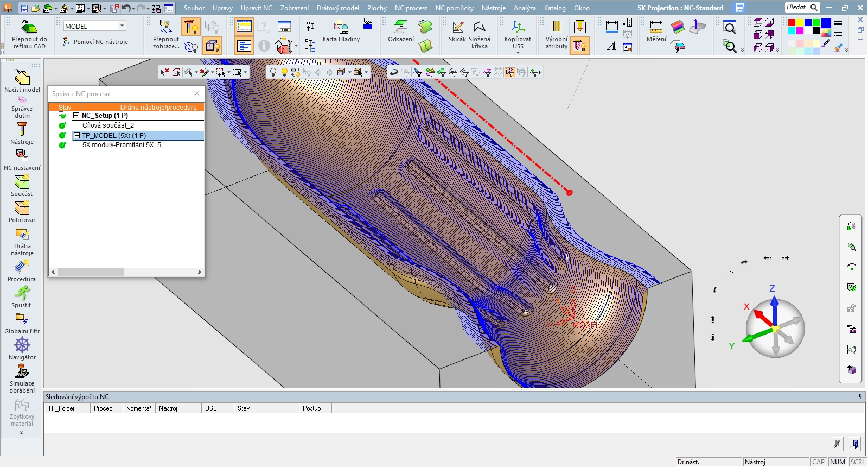Click the Polotovar stock icon
This screenshot has width=868, height=467.
22,209
